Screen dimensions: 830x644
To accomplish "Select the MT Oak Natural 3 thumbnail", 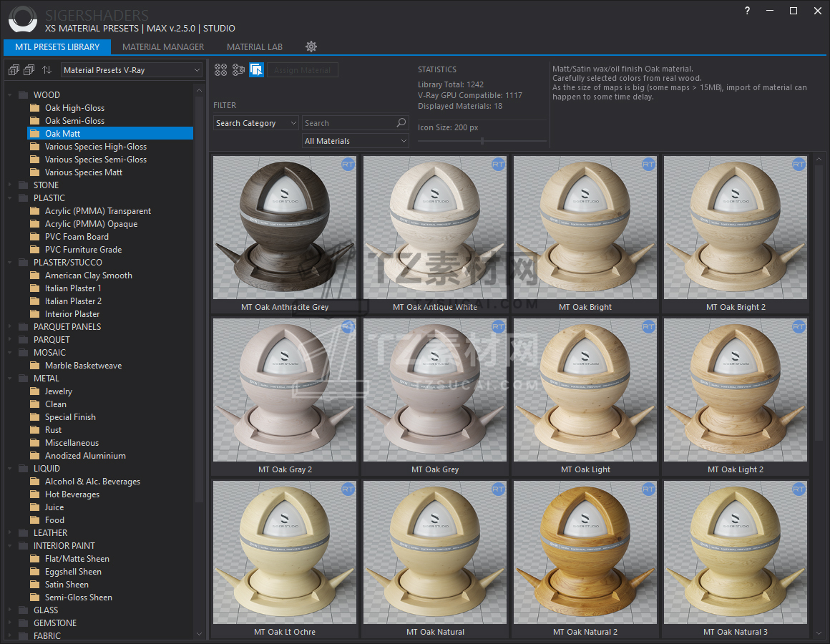I will tap(736, 552).
